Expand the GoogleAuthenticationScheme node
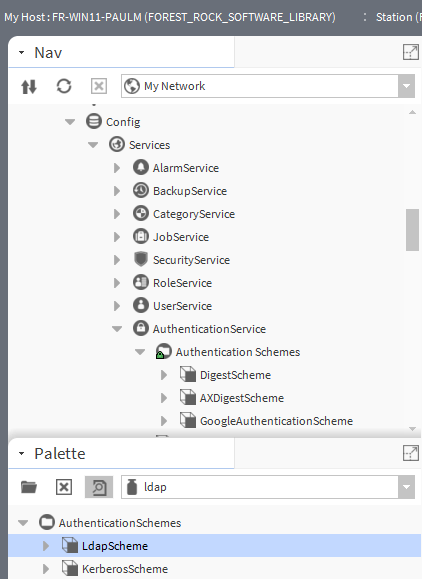The width and height of the screenshot is (422, 579). (164, 421)
